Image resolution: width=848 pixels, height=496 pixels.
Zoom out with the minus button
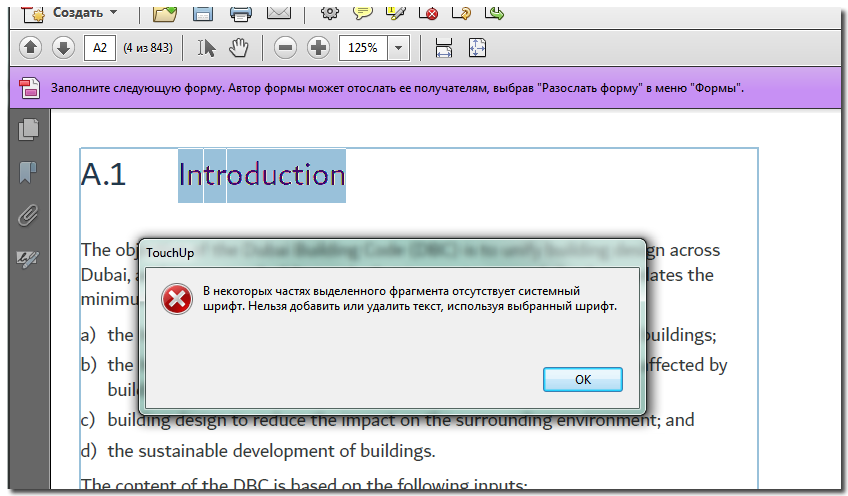[286, 47]
